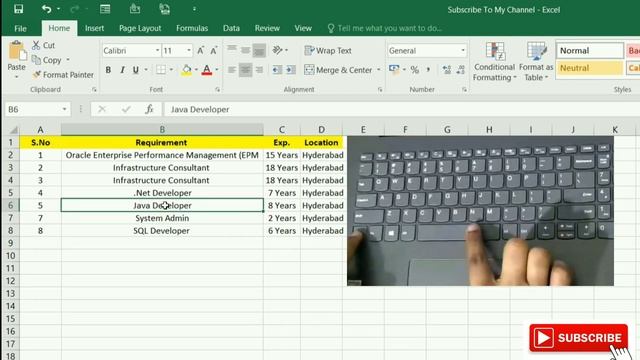640x360 pixels.
Task: Click Accounting Number Format icon
Action: point(394,70)
